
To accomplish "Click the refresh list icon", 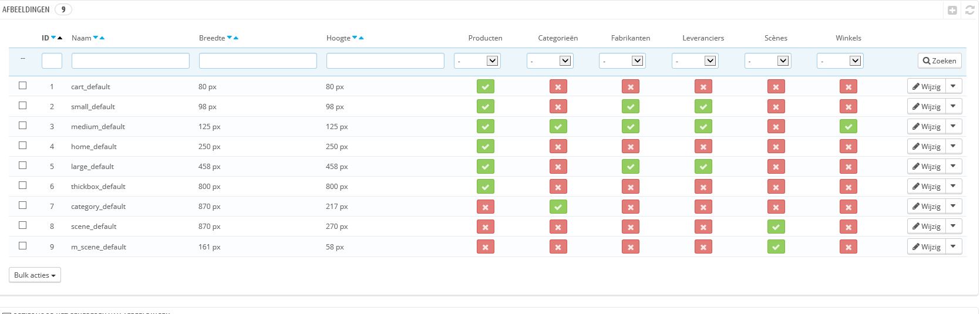I will tap(969, 10).
